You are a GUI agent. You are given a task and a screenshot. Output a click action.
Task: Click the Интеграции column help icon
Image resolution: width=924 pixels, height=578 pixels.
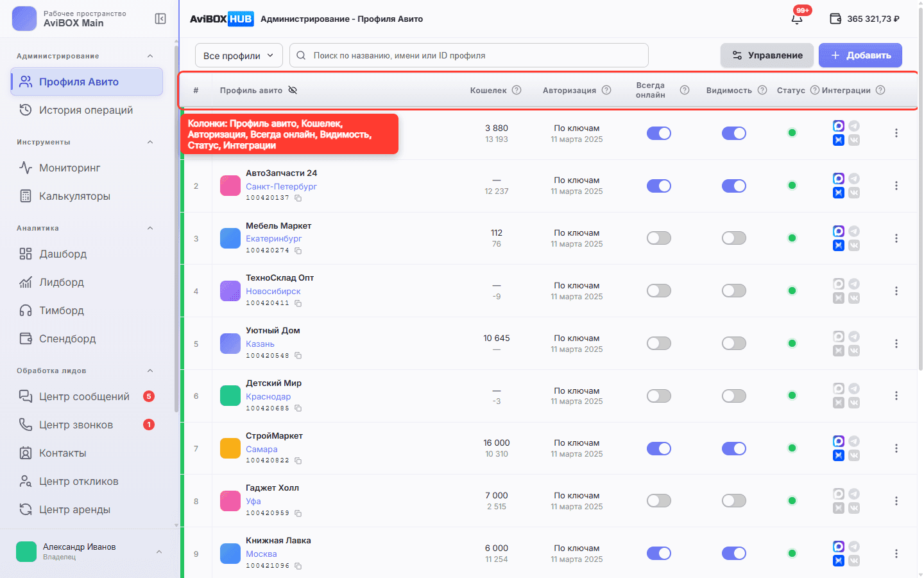click(880, 90)
